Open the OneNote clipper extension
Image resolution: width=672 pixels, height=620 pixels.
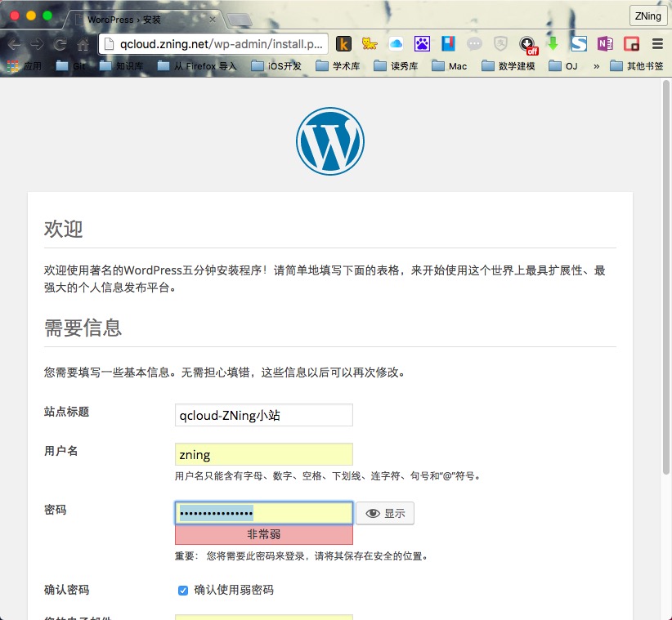[x=605, y=43]
